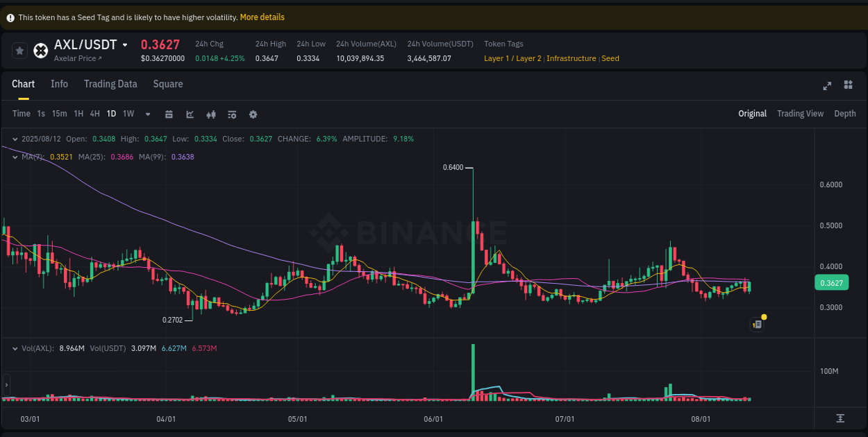This screenshot has height=437, width=868.
Task: Open the chart settings gear icon
Action: (x=253, y=114)
